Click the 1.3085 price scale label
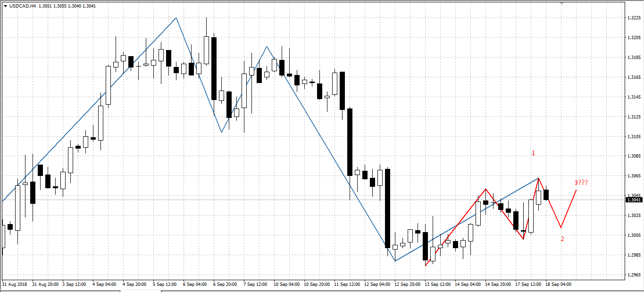This screenshot has width=644, height=292. 634,156
